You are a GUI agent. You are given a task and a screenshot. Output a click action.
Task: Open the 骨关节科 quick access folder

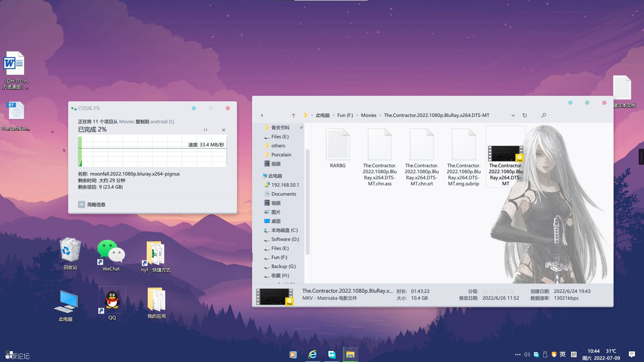click(x=280, y=127)
